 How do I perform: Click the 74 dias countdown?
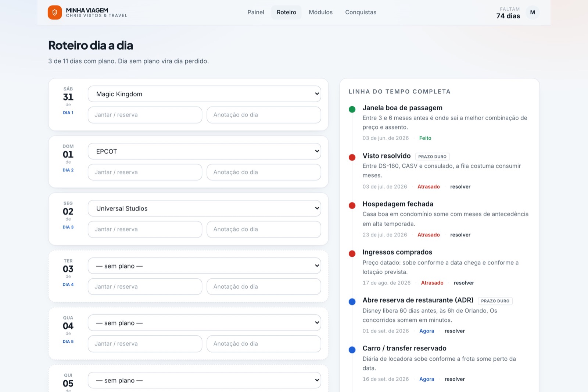(508, 16)
